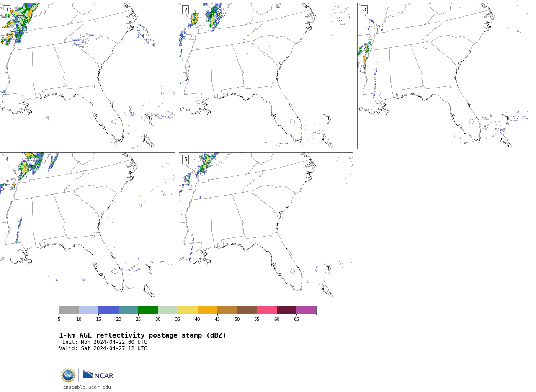Click the colorbar tick label 30
The image size is (536, 392).
pyautogui.click(x=158, y=320)
